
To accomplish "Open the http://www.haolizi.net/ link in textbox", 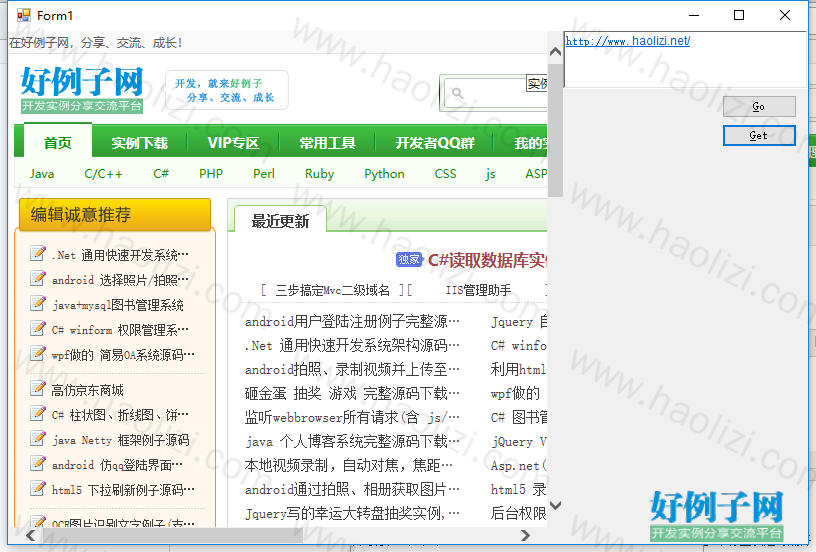I will [628, 41].
